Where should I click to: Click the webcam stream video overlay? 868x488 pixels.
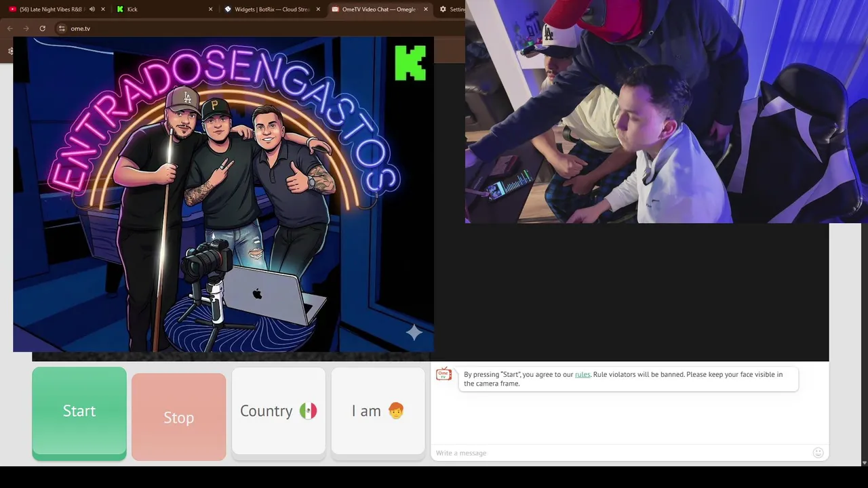tap(667, 112)
